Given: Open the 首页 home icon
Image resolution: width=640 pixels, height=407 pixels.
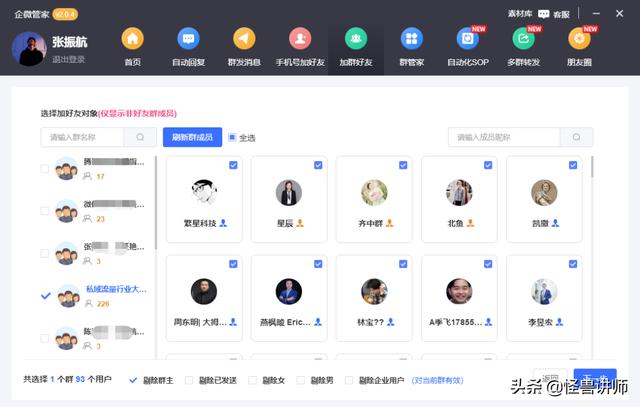Looking at the screenshot, I should (133, 39).
